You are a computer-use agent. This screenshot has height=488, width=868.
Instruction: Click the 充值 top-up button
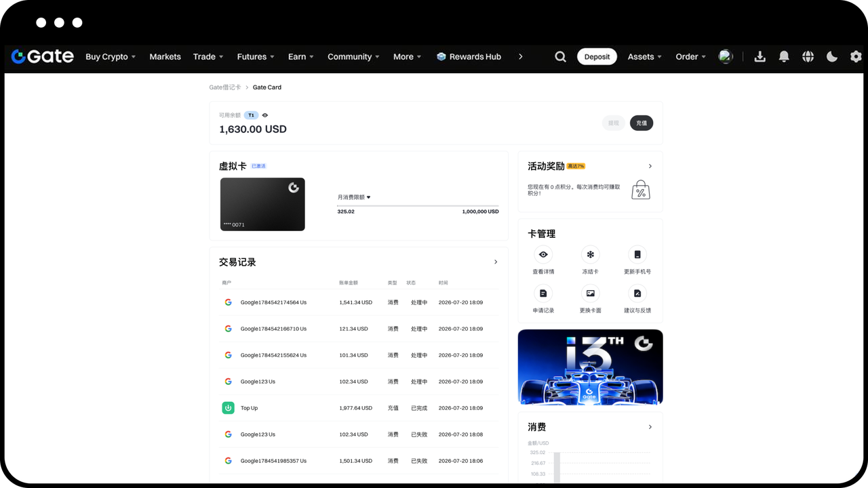pyautogui.click(x=642, y=123)
